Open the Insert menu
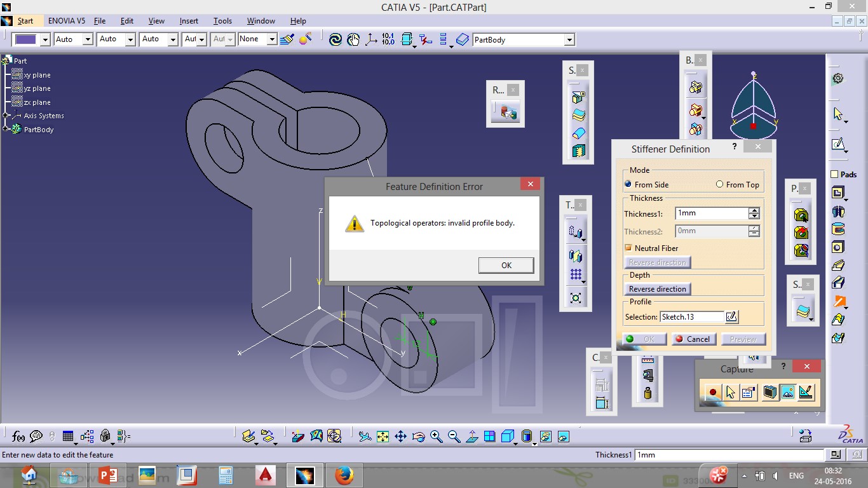The height and width of the screenshot is (488, 868). pyautogui.click(x=189, y=21)
